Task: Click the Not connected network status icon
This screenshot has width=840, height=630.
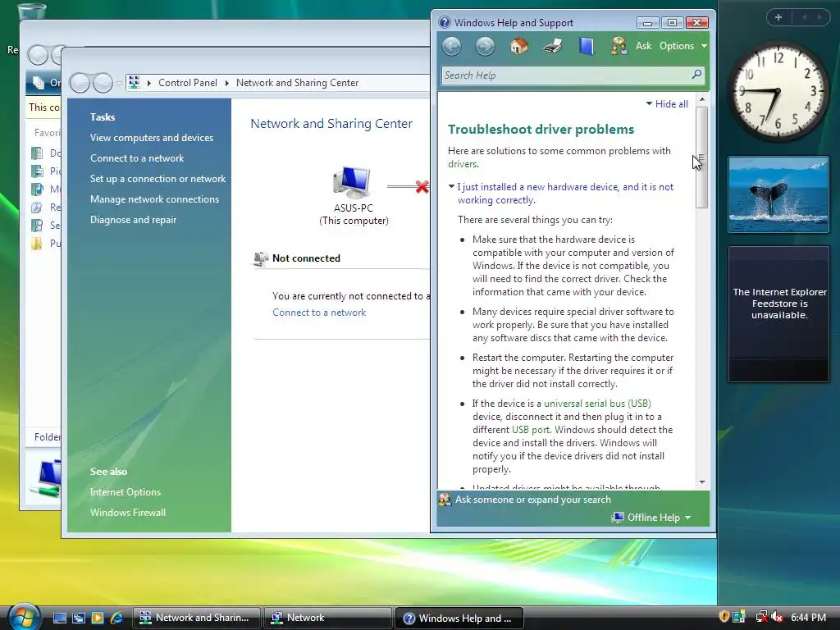Action: click(x=261, y=258)
